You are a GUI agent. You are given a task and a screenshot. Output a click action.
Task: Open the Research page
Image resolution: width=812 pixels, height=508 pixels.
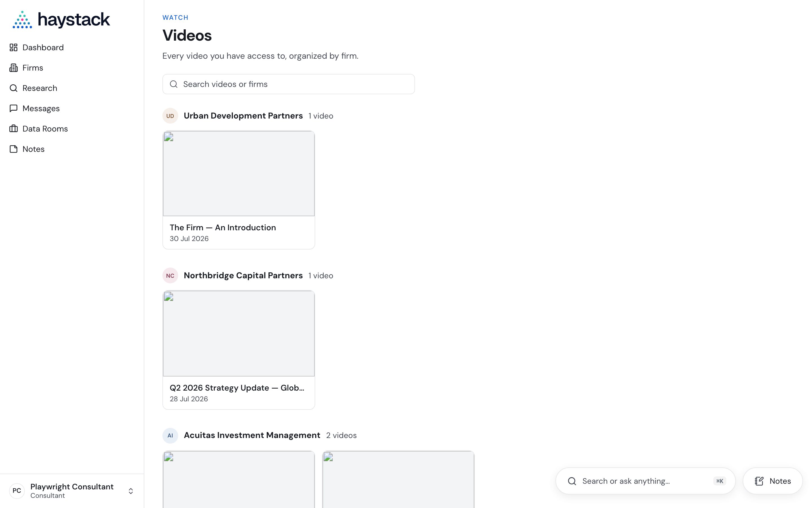click(x=72, y=88)
